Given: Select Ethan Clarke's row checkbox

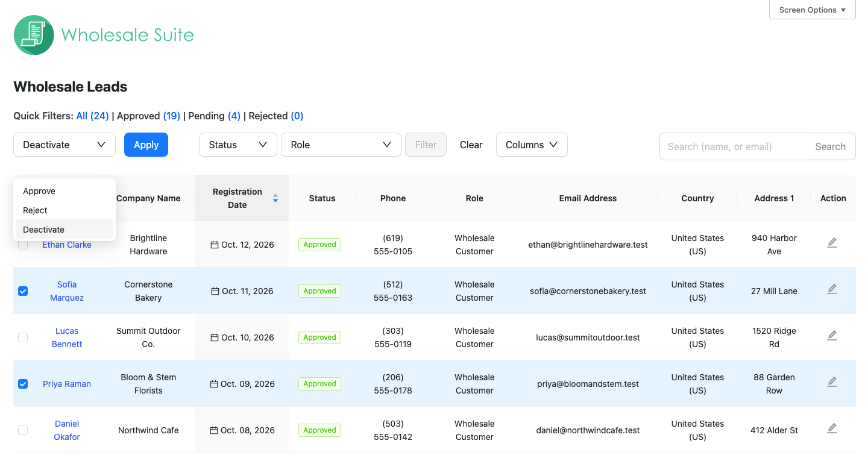Looking at the screenshot, I should (x=23, y=245).
